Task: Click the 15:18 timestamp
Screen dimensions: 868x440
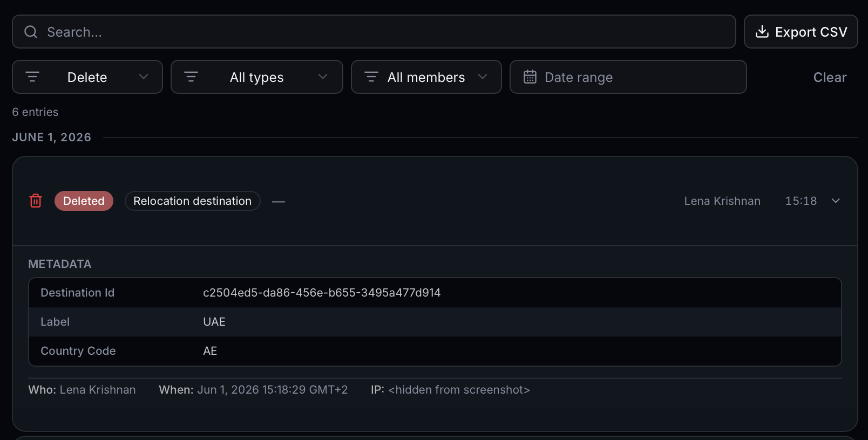Action: pyautogui.click(x=801, y=201)
